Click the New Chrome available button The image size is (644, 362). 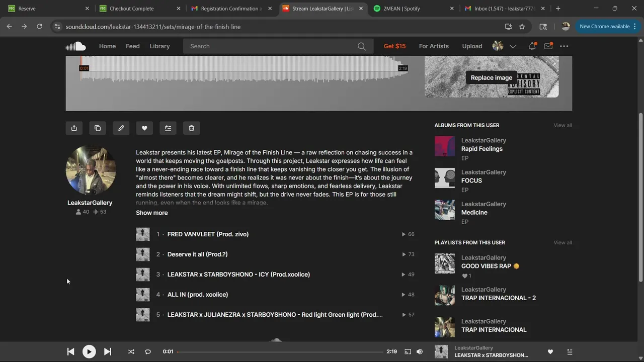click(604, 26)
